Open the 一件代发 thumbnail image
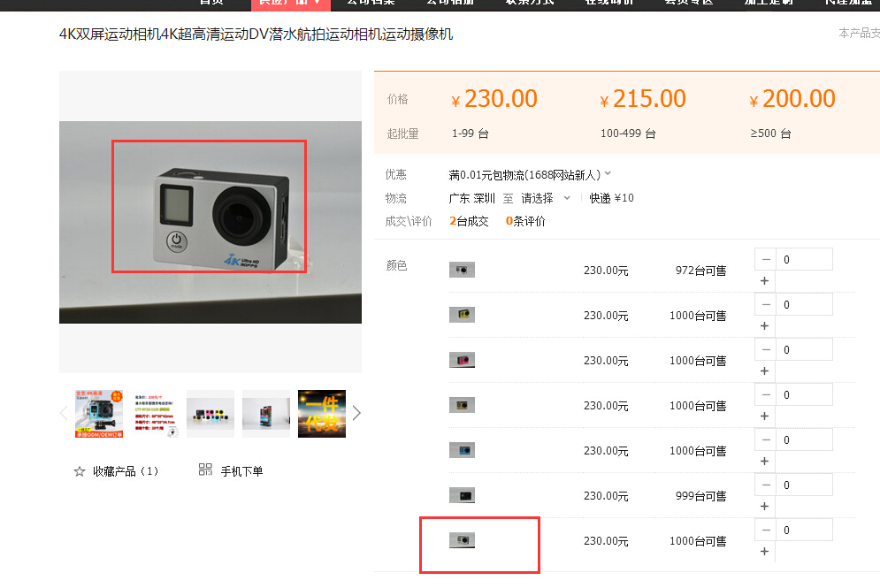This screenshot has height=588, width=880. 322,414
